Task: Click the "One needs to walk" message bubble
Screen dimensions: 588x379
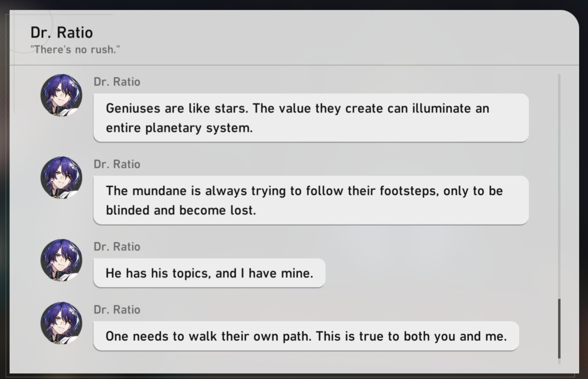Action: tap(306, 336)
